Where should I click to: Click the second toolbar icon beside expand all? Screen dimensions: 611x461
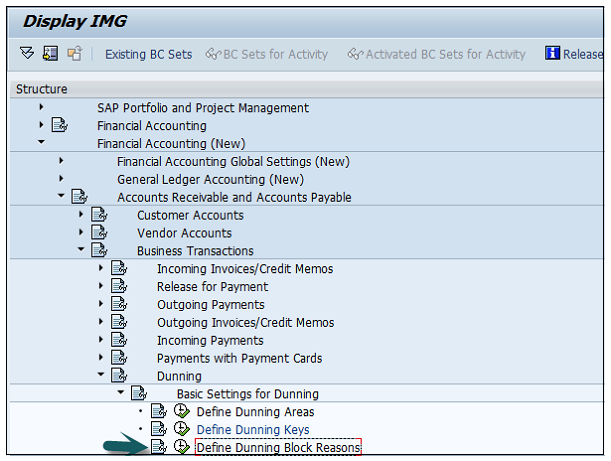point(50,54)
